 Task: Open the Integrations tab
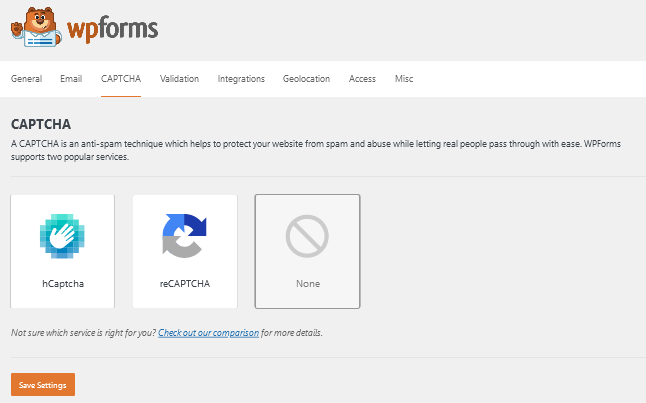pos(241,79)
